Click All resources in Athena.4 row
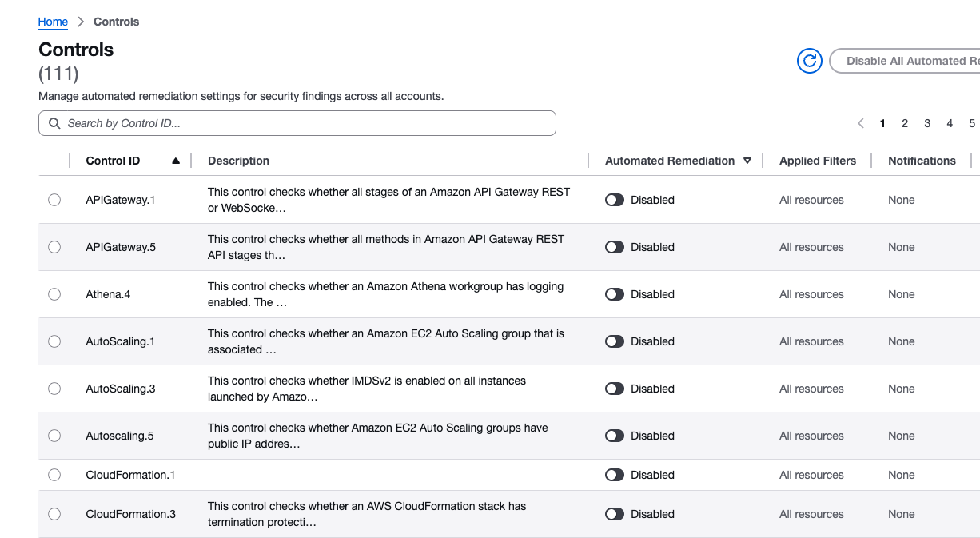The width and height of the screenshot is (980, 538). [x=811, y=294]
